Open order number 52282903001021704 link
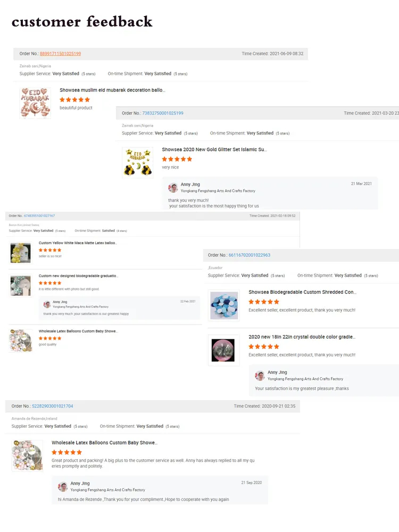Screen dimensions: 399x532 [53, 406]
